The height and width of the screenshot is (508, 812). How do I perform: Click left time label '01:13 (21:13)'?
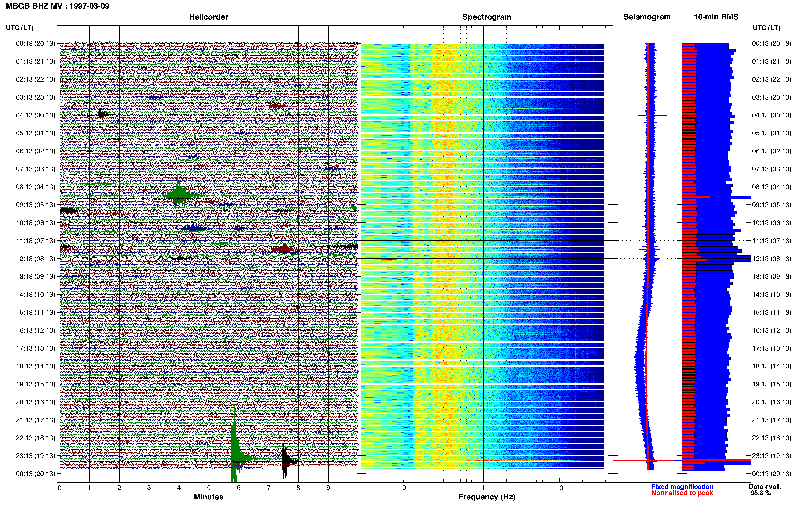click(x=36, y=61)
